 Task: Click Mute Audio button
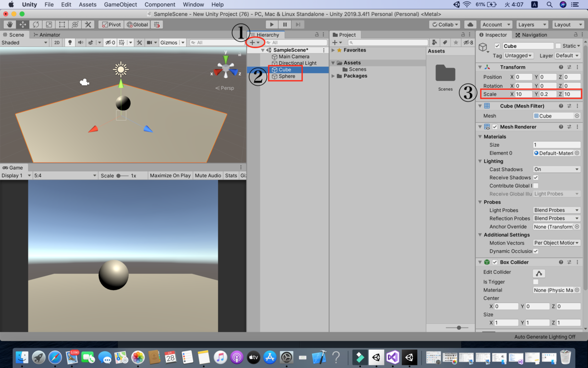pos(208,176)
